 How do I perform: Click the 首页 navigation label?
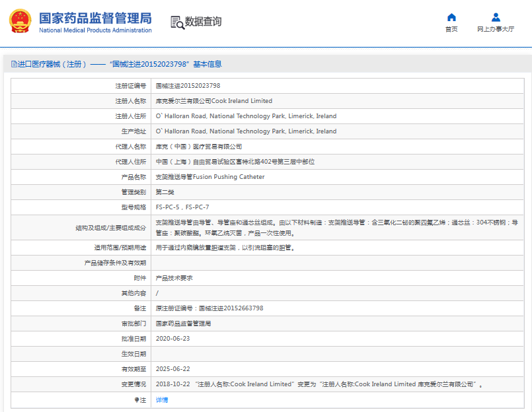pos(451,29)
